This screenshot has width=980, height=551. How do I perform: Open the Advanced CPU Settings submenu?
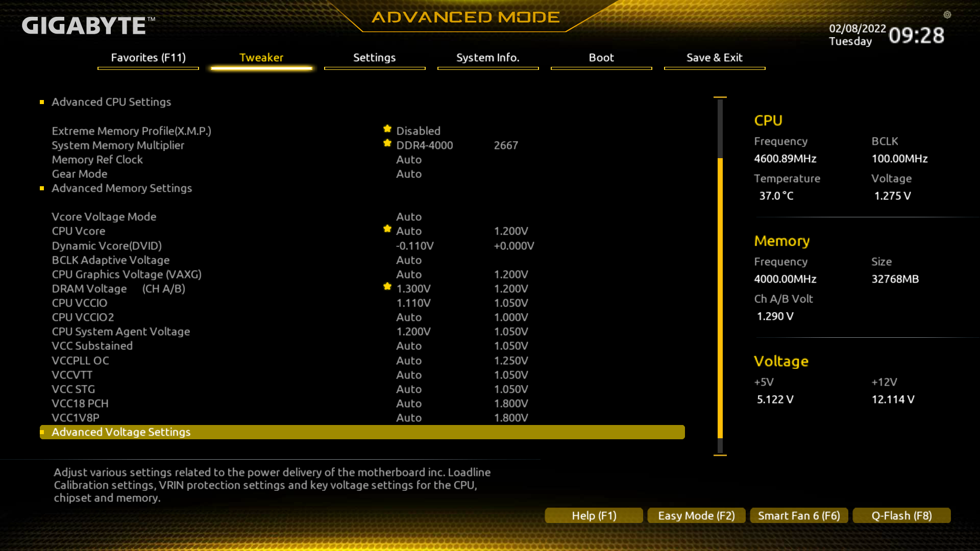pyautogui.click(x=111, y=102)
